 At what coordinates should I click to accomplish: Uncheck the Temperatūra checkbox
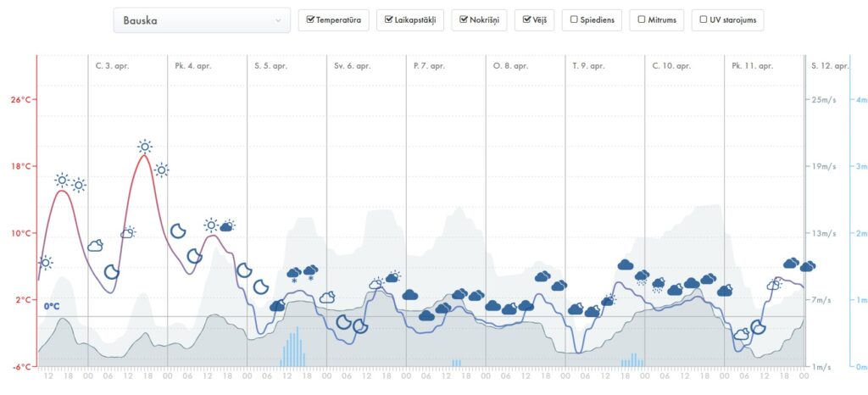[333, 19]
